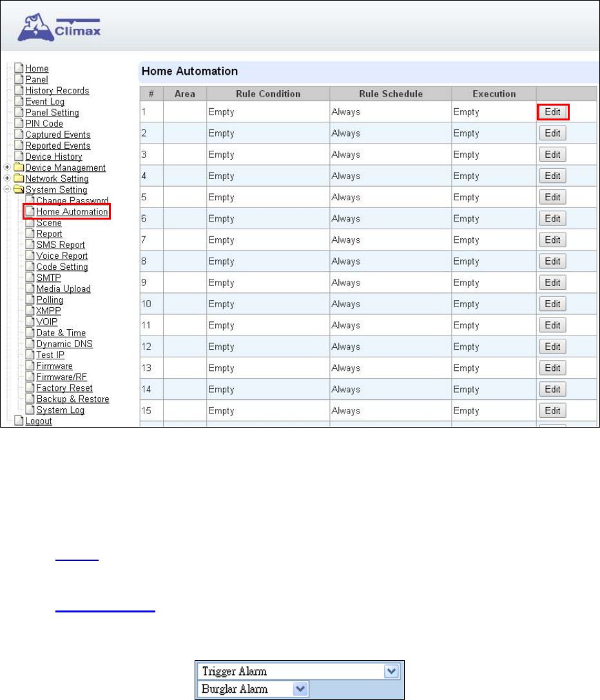Click the page icon beside Captured Events
Screen dimensions: 600x700
click(x=19, y=135)
